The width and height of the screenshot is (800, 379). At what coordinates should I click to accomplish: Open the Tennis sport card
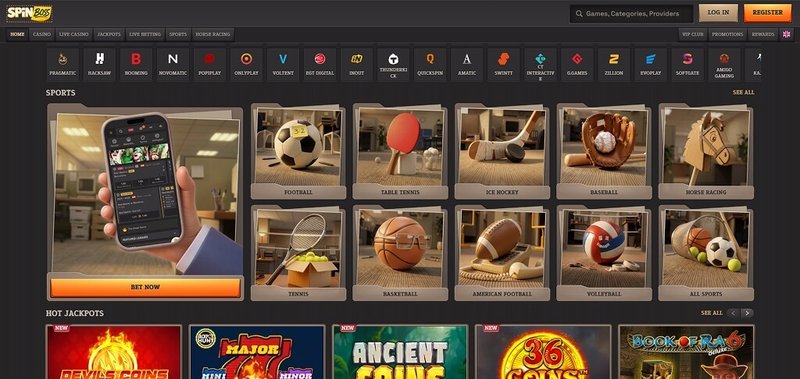tap(298, 253)
